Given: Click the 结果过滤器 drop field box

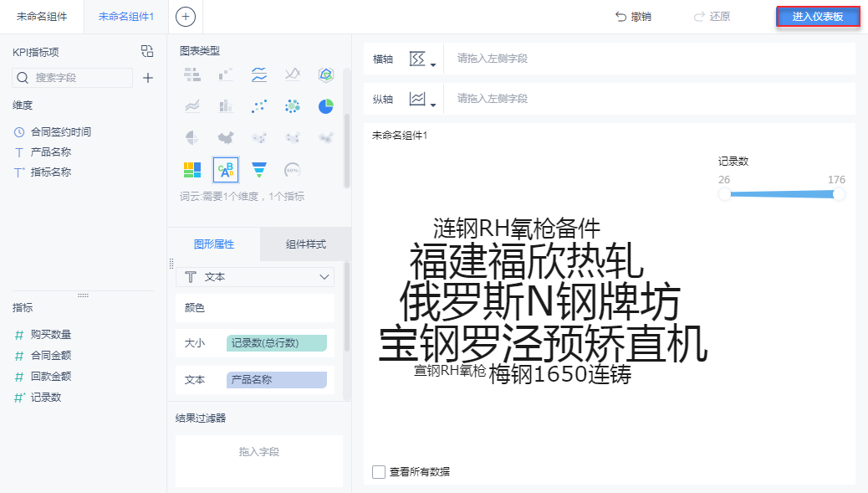Looking at the screenshot, I should click(259, 461).
